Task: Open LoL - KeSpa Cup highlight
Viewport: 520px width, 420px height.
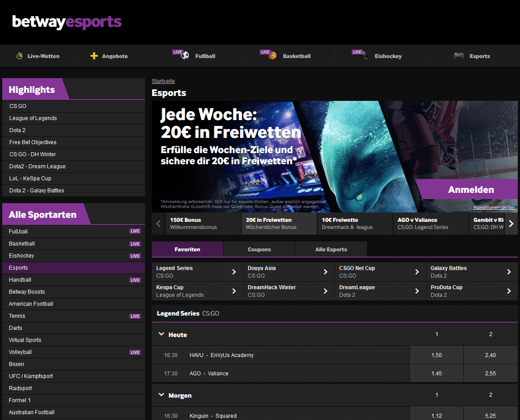Action: pos(74,179)
